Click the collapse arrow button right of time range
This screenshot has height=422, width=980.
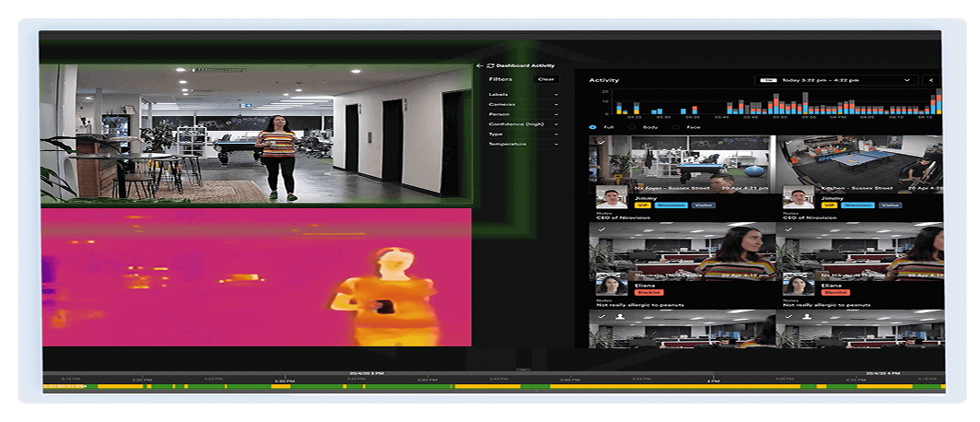[931, 80]
